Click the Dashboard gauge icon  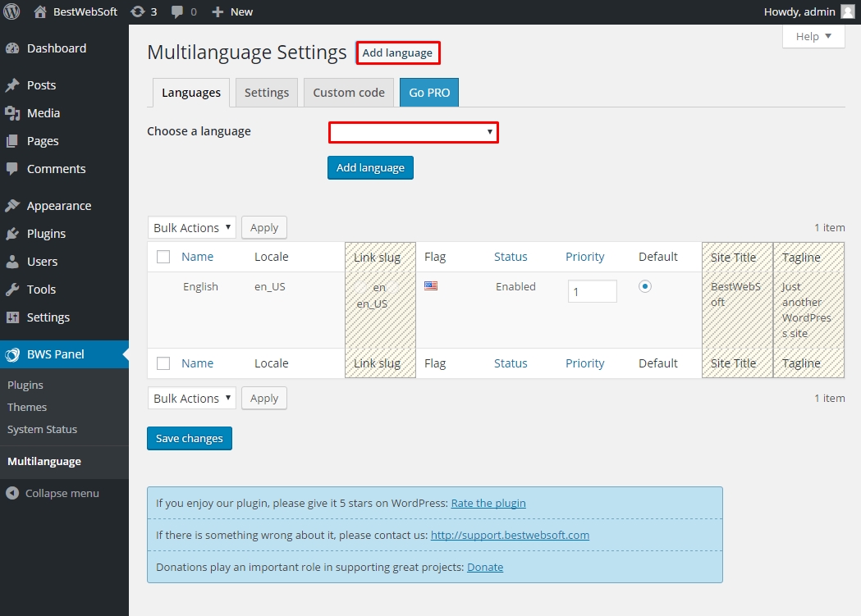12,48
